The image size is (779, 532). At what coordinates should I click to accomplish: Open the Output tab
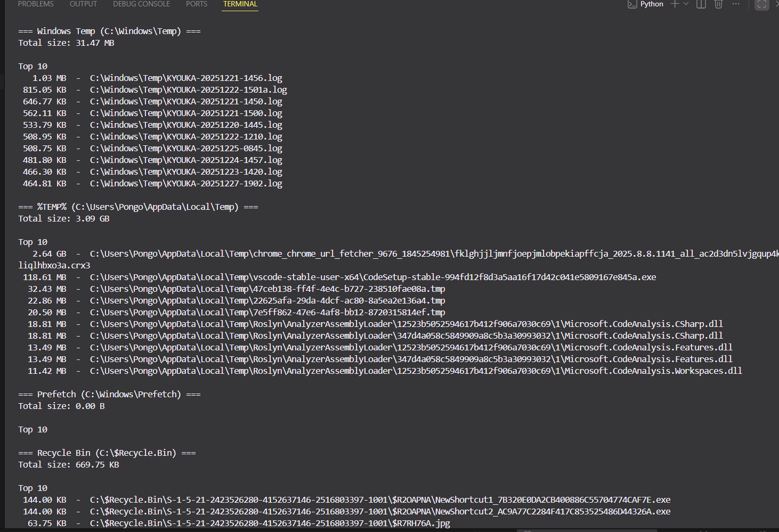(83, 4)
